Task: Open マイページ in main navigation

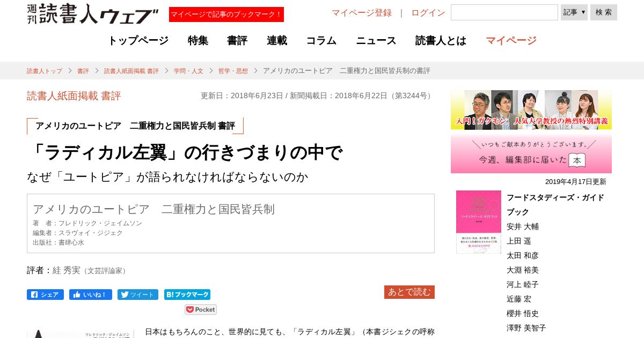Action: (511, 40)
